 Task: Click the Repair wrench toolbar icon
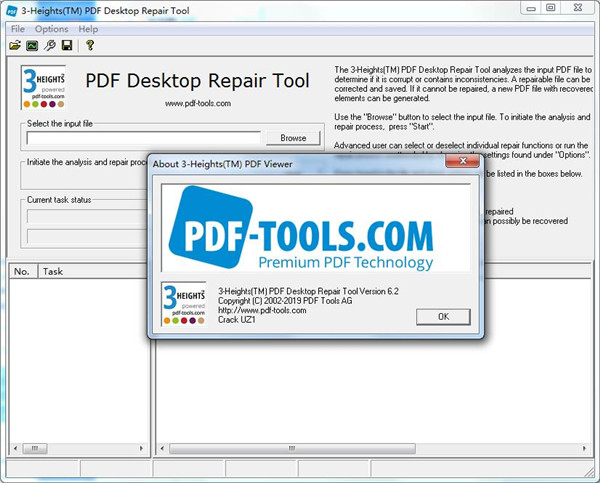(x=50, y=46)
